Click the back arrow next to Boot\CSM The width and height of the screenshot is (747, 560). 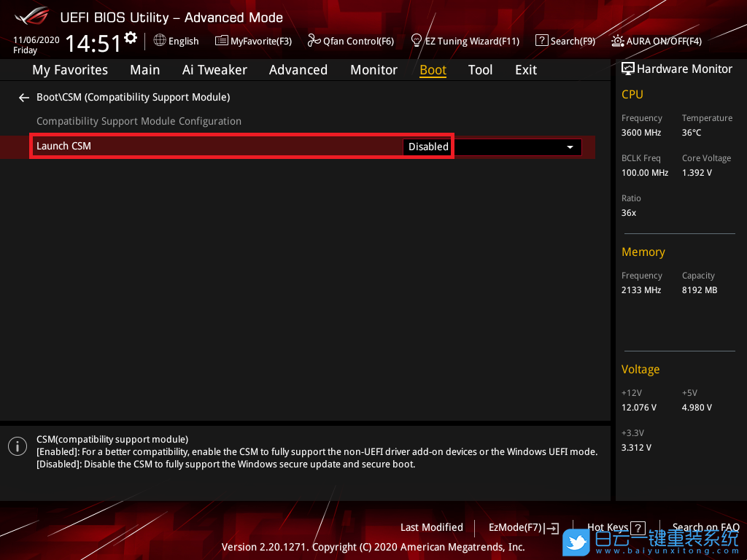24,97
